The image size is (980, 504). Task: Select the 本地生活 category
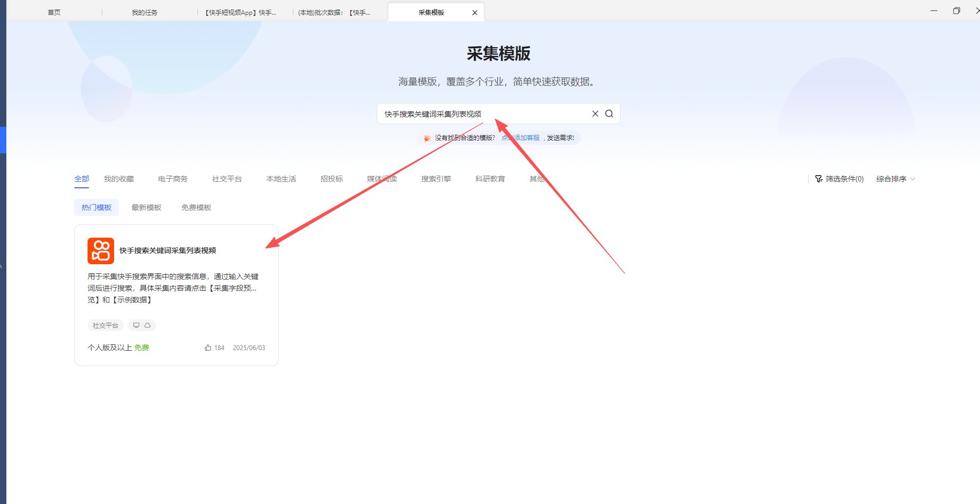(281, 179)
